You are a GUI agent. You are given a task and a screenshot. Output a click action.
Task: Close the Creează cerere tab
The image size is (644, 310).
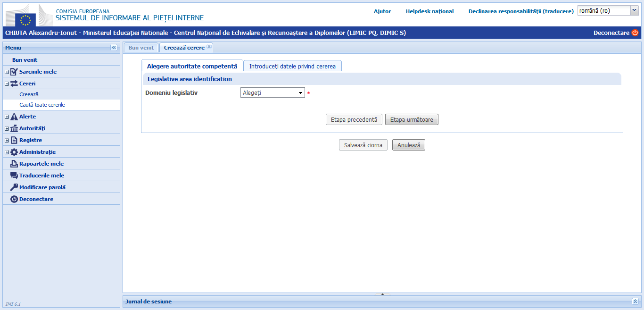click(x=209, y=47)
